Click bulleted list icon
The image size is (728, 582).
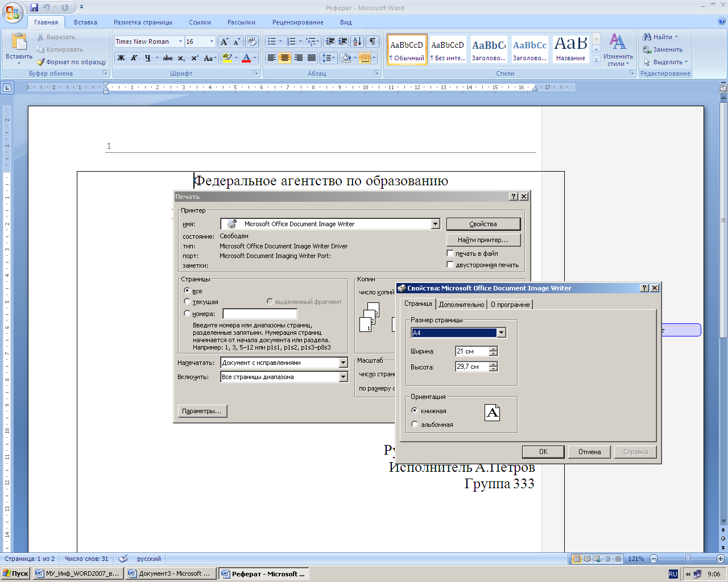(x=272, y=41)
